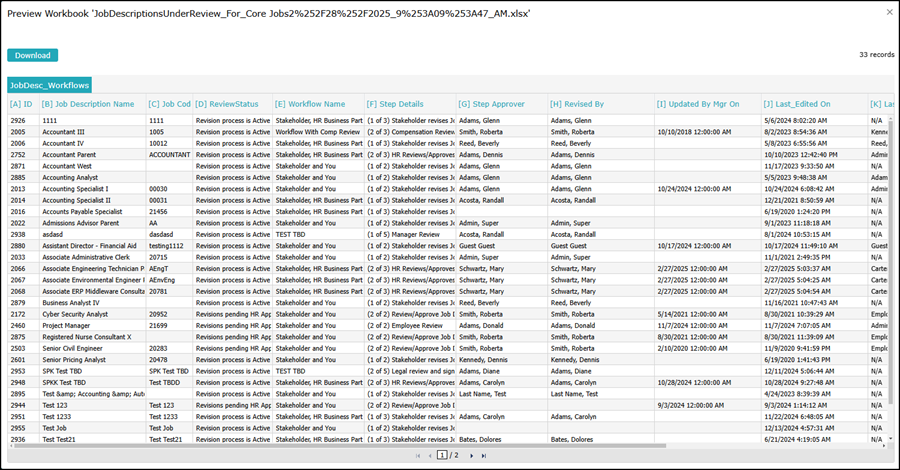
Task: Click the vertical scrollbar up arrow
Action: click(x=890, y=118)
